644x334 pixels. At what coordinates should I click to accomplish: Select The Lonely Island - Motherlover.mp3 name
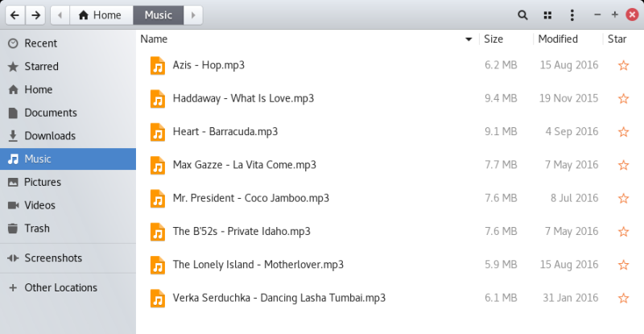point(258,265)
